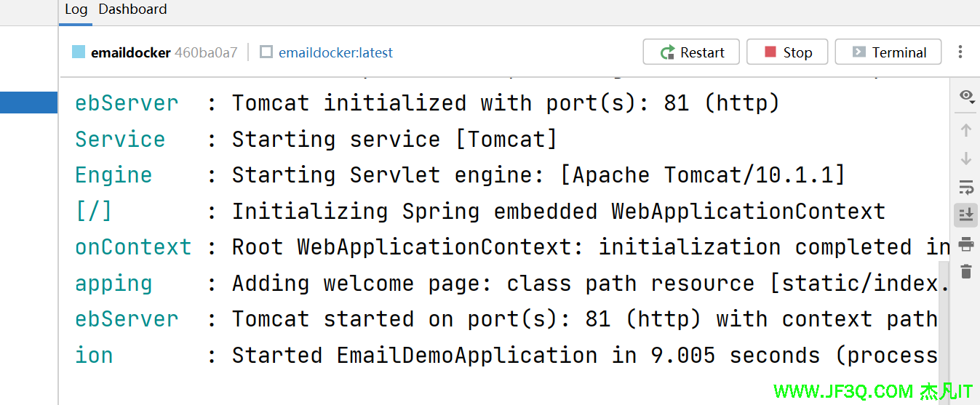Image resolution: width=980 pixels, height=405 pixels.
Task: Toggle soft-wrap for log output
Action: pyautogui.click(x=966, y=188)
